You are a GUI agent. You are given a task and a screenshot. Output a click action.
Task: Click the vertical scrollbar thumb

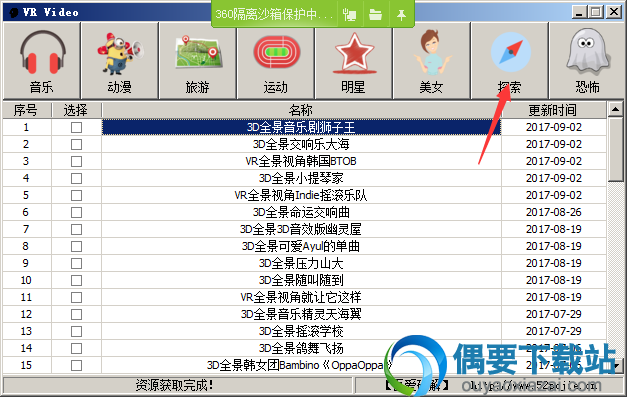click(x=615, y=149)
